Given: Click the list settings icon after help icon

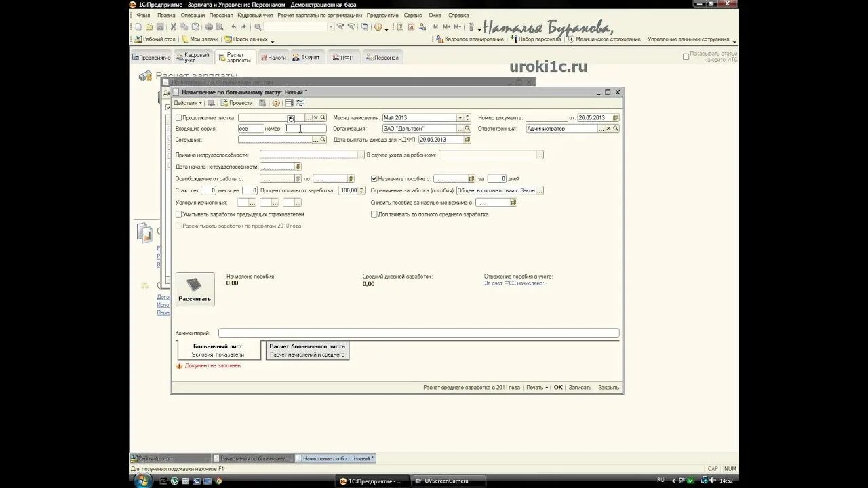Looking at the screenshot, I should [x=289, y=103].
